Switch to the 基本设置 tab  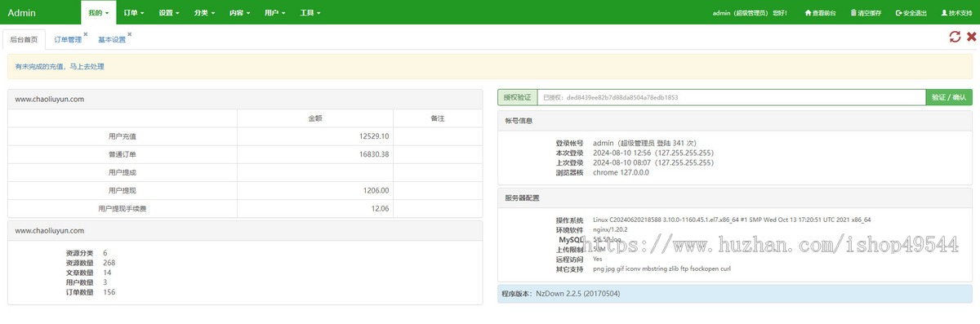click(x=112, y=39)
